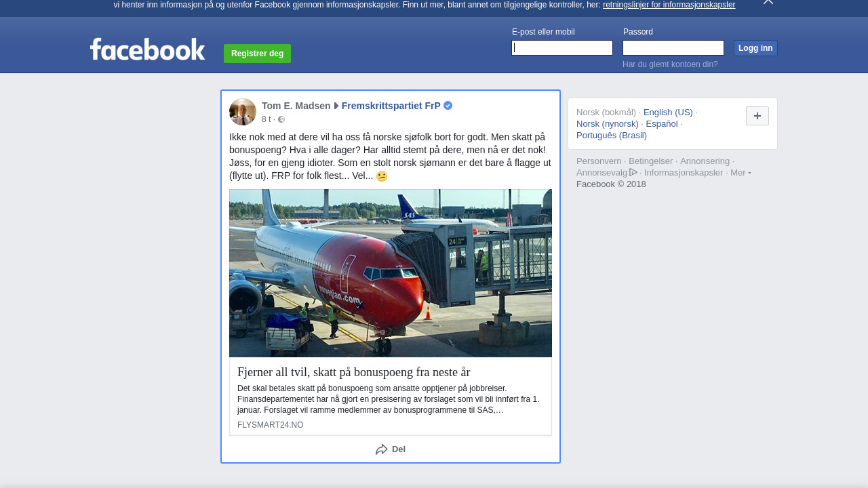Click the Facebook logo
868x488 pixels.
147,49
